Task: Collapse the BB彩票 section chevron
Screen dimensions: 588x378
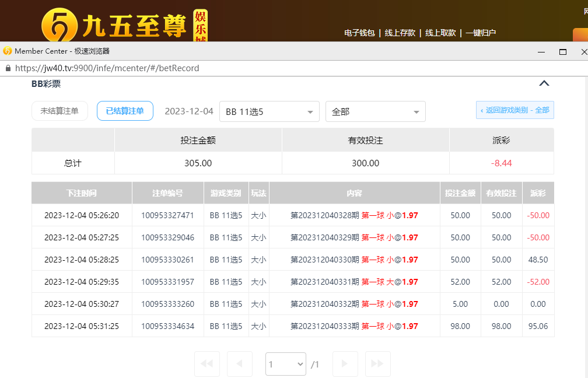Action: 544,83
